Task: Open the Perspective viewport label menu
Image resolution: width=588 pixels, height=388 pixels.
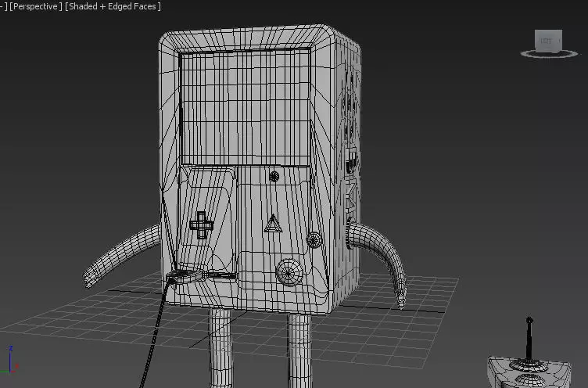Action: coord(36,6)
